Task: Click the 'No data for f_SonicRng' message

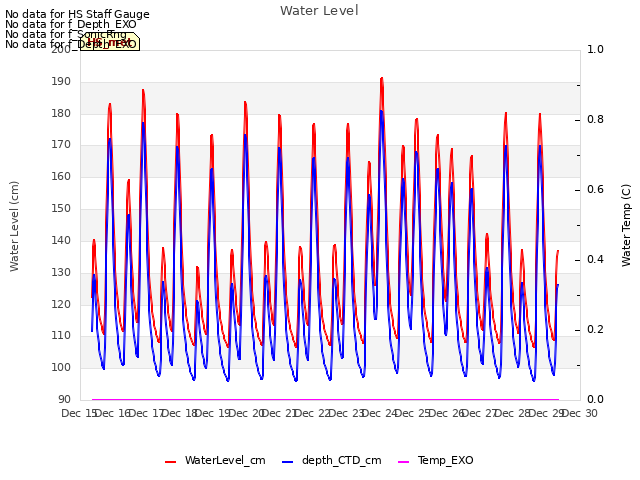Action: pos(66,34)
